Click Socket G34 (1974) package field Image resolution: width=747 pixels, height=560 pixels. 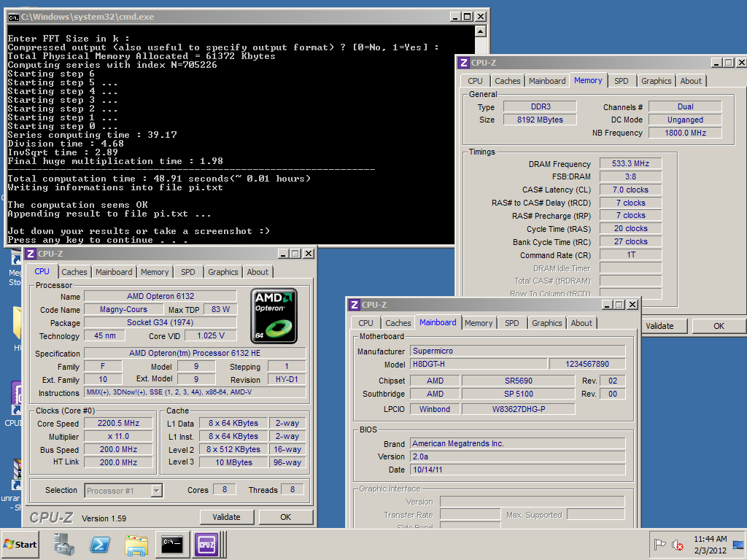[160, 322]
